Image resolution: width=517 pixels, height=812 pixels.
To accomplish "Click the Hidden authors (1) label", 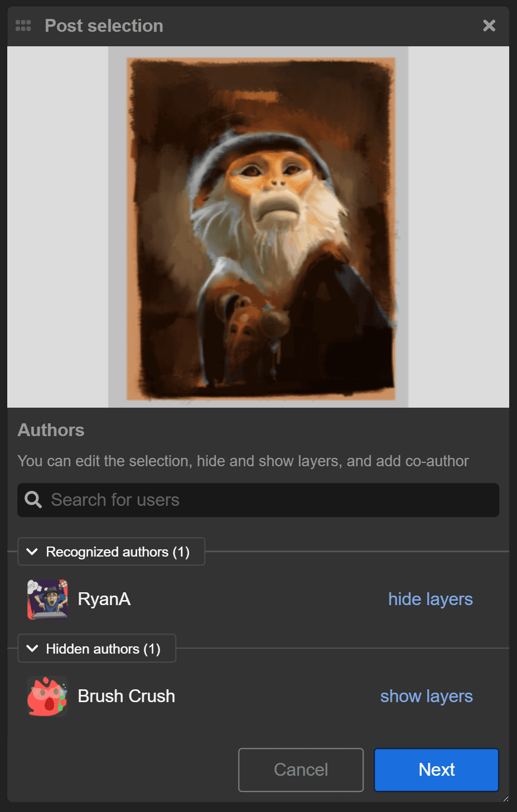I will click(x=103, y=649).
